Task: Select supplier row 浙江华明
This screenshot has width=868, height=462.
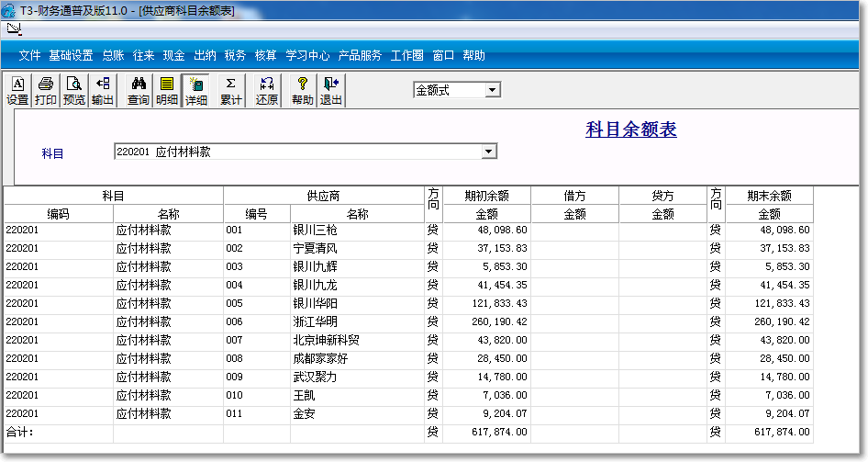Action: tap(408, 321)
